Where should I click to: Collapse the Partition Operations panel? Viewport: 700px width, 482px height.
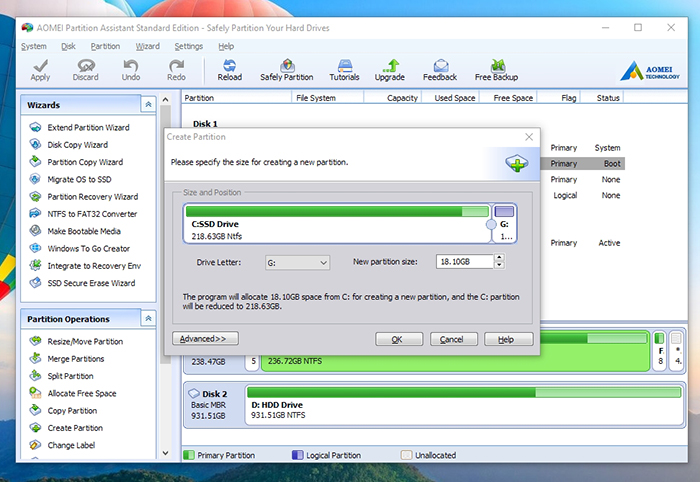click(x=148, y=319)
